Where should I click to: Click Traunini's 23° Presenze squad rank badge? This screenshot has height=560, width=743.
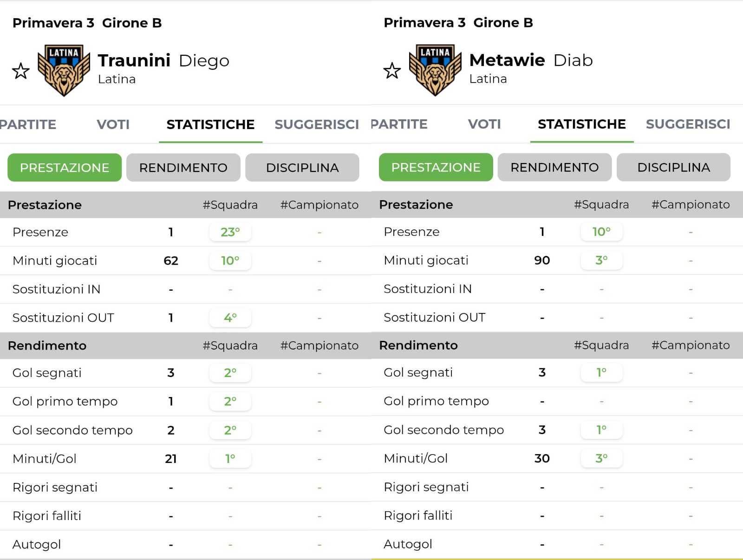(230, 232)
